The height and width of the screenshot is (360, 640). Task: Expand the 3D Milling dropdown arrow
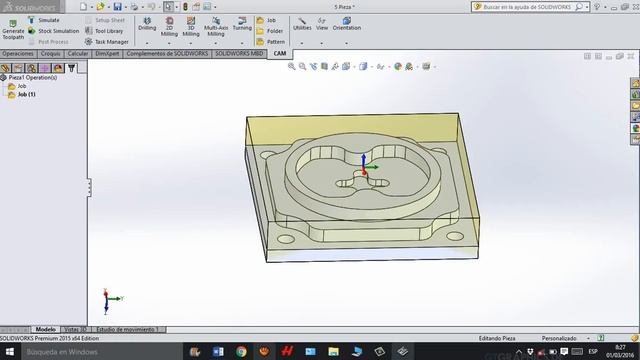(x=191, y=43)
